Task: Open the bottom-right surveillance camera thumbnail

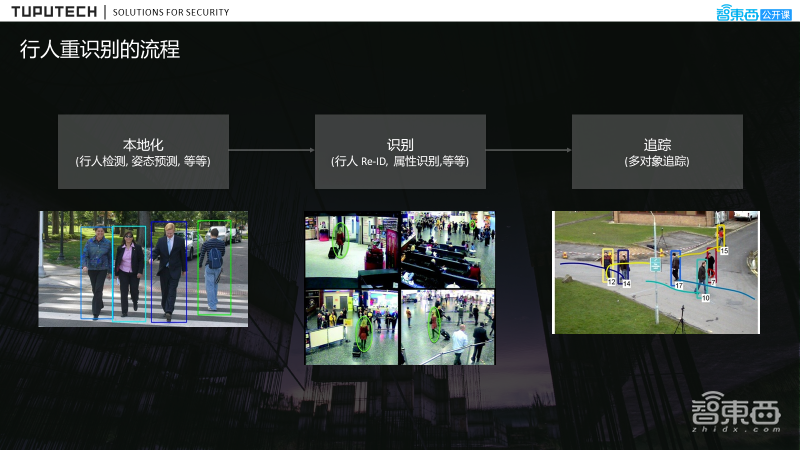Action: click(447, 326)
